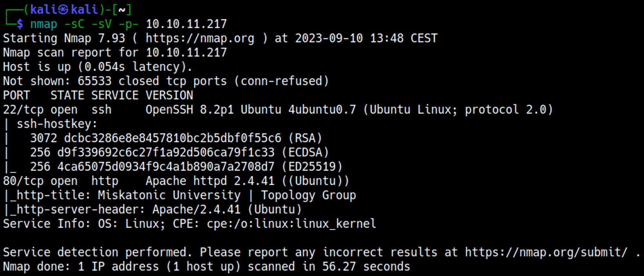Click the ECDSA hostkey fingerprint

pos(166,152)
